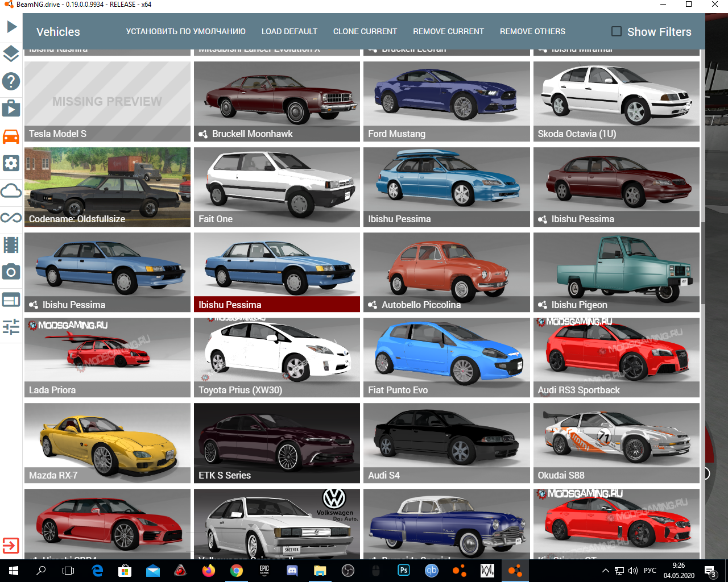Select the orange car vehicles icon

[x=11, y=136]
